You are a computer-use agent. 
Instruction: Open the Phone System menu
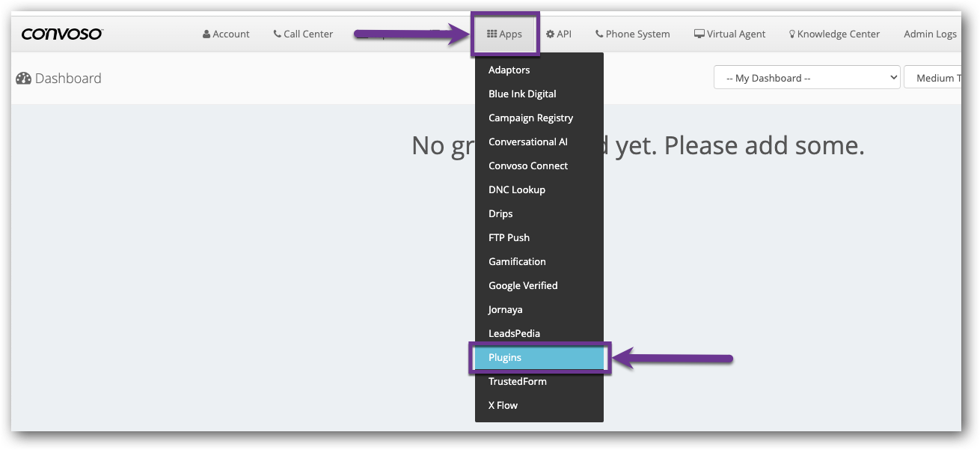[632, 34]
